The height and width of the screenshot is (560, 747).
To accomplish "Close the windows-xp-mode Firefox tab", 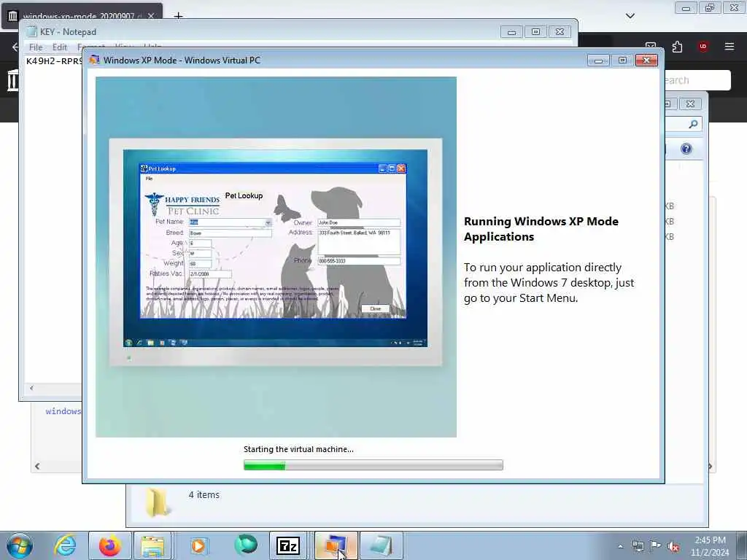I will coord(151,16).
